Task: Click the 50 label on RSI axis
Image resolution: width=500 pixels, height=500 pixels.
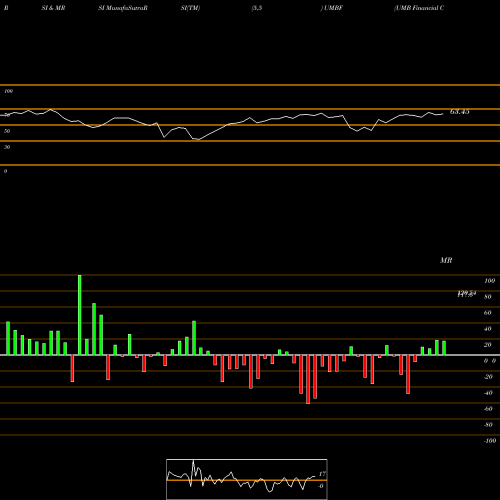Action: (x=7, y=131)
